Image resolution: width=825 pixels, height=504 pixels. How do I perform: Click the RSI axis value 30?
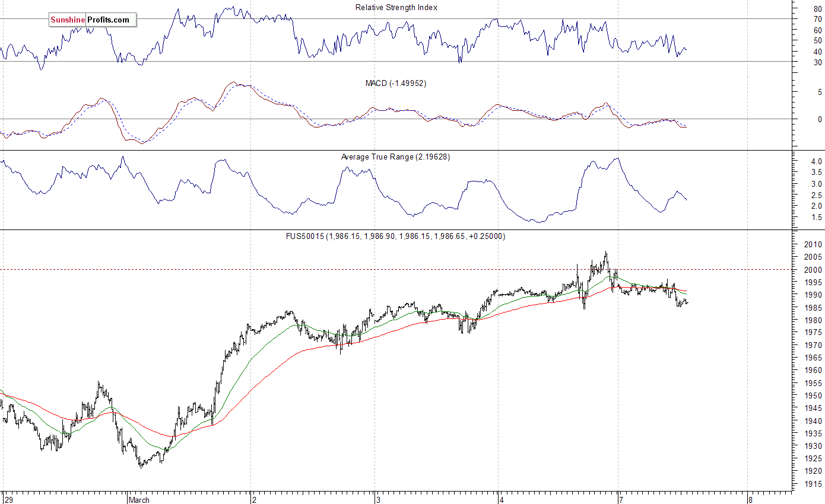pos(818,62)
